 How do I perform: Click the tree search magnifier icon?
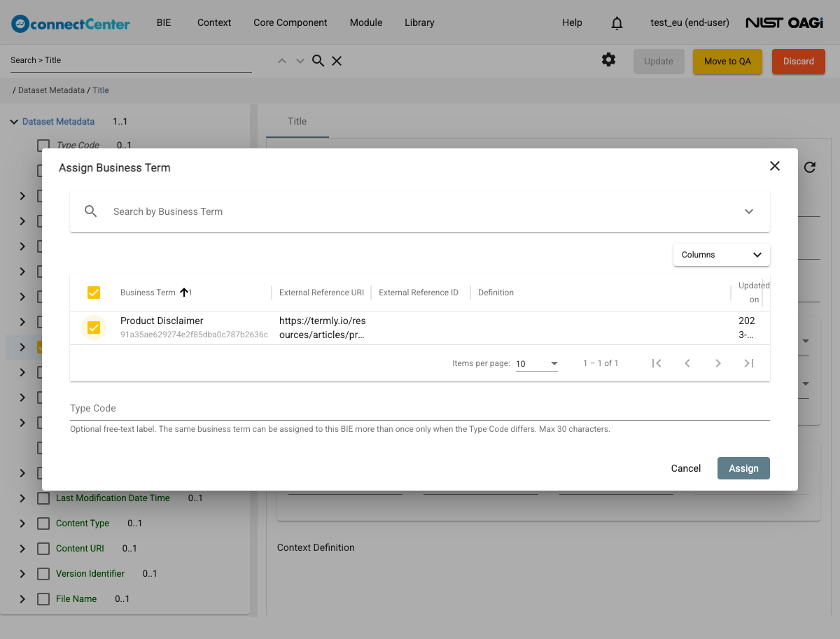318,61
